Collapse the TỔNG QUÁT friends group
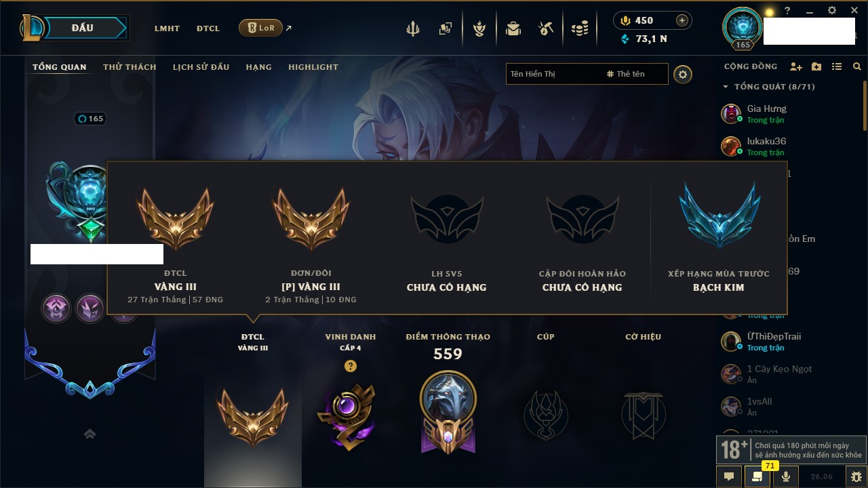 [769, 87]
